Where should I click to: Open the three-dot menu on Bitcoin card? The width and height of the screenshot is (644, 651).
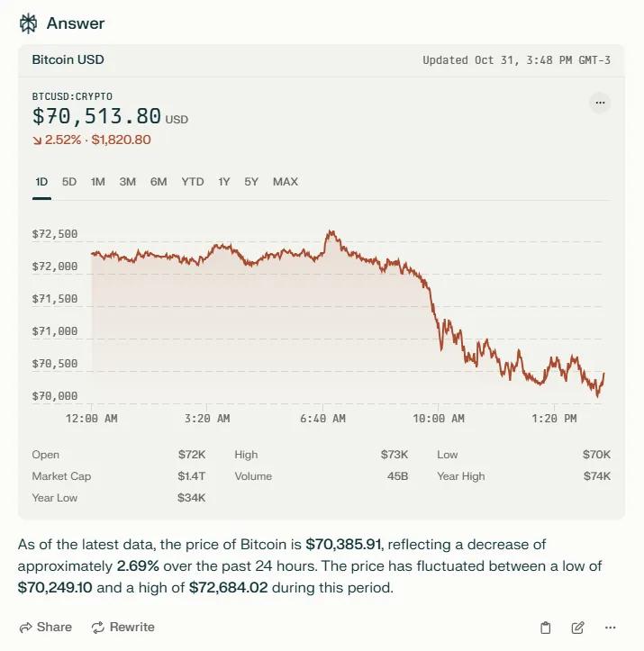[x=600, y=103]
